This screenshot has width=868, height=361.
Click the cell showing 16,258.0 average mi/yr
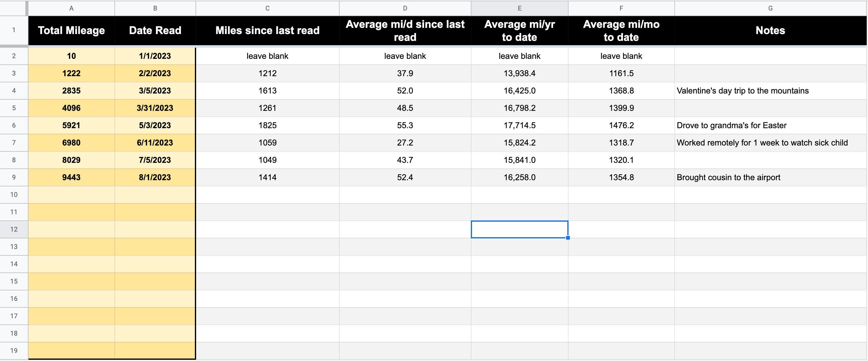[x=519, y=177]
